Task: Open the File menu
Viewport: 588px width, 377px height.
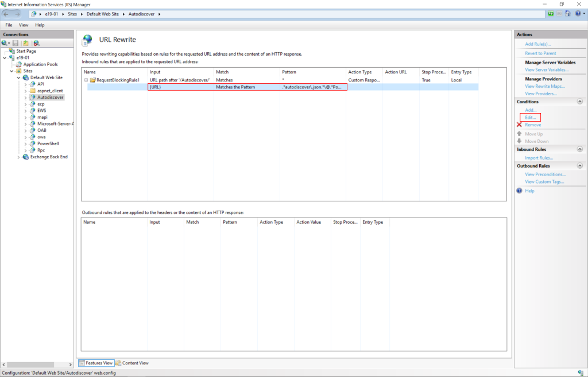Action: coord(9,25)
